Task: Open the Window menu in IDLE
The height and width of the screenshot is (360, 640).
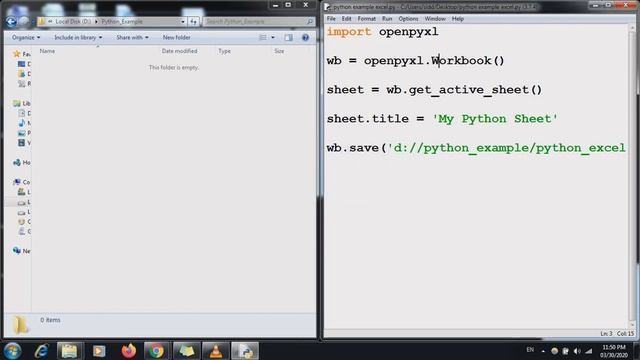Action: (435, 19)
